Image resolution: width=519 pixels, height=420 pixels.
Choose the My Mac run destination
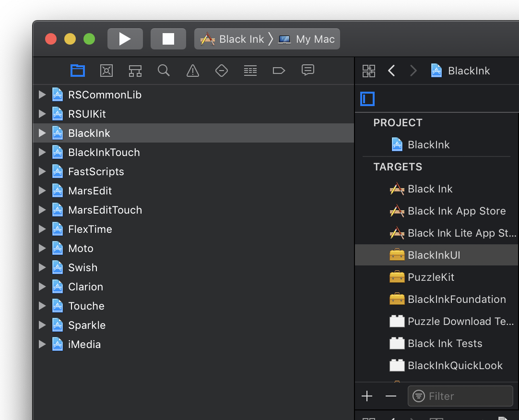(307, 39)
